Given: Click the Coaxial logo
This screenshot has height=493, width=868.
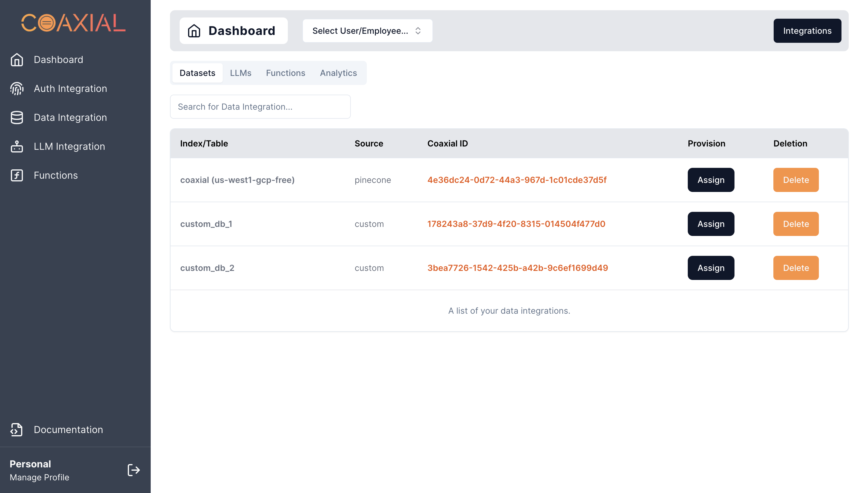Looking at the screenshot, I should click(74, 23).
